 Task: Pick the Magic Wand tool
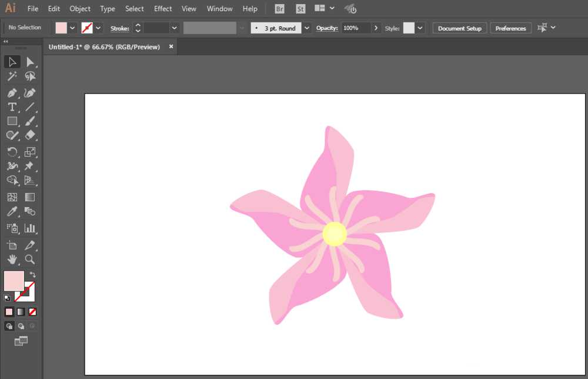12,77
